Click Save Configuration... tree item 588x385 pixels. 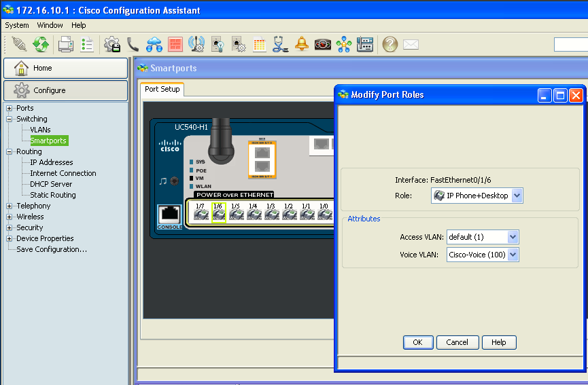point(52,249)
